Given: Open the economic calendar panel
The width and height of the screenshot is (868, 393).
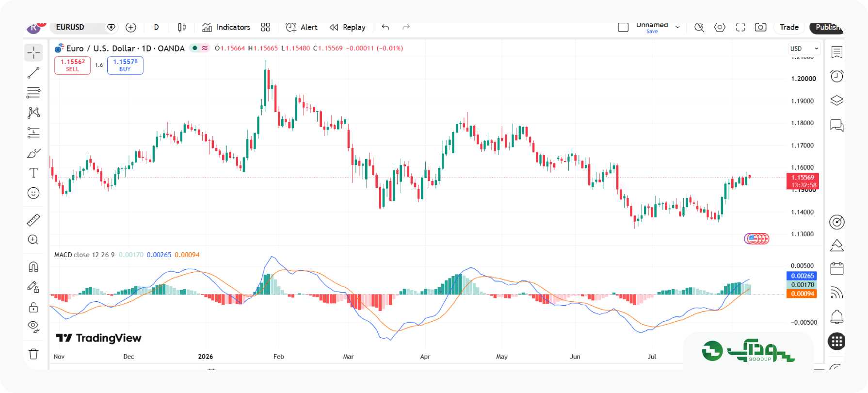Looking at the screenshot, I should point(837,268).
